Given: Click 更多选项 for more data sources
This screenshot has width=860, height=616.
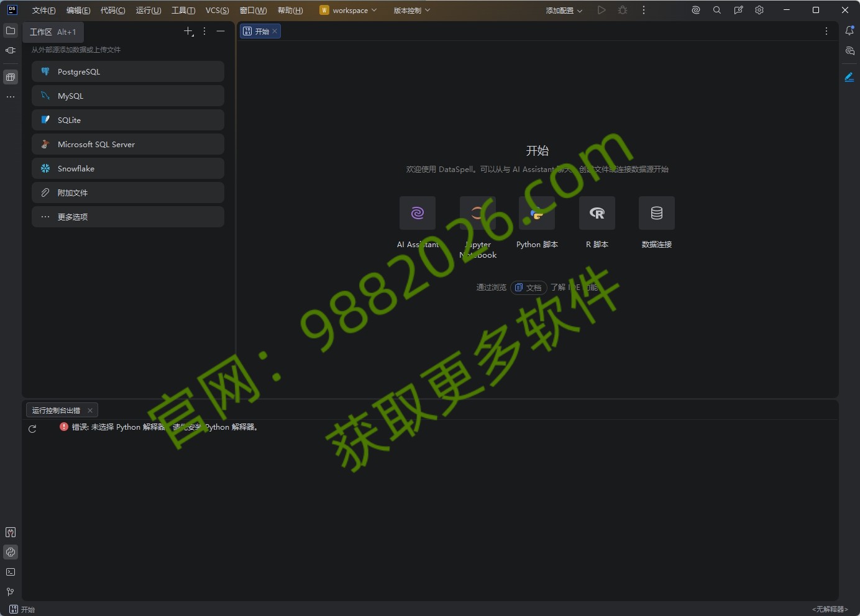Looking at the screenshot, I should 128,217.
